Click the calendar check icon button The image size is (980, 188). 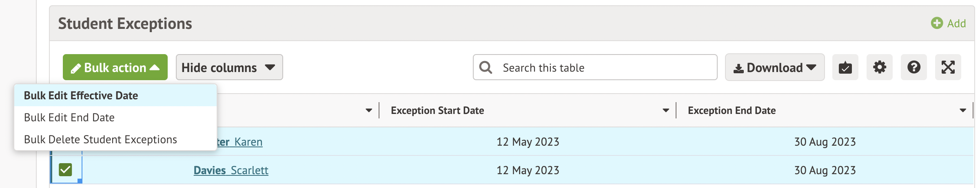845,68
